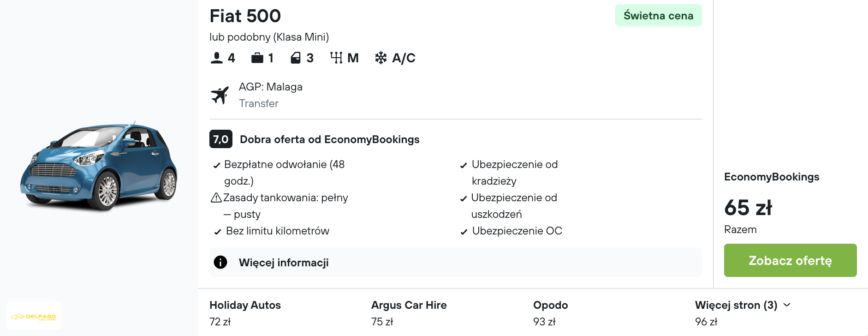868x336 pixels.
Task: Click 'Zasady tankowania: pełny — pusty' text
Action: pyautogui.click(x=285, y=206)
